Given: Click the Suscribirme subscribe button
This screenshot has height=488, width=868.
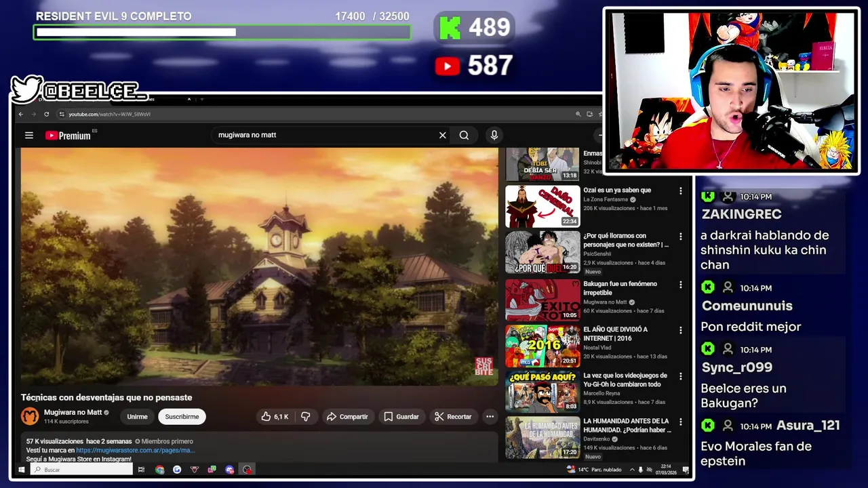Looking at the screenshot, I should click(182, 417).
